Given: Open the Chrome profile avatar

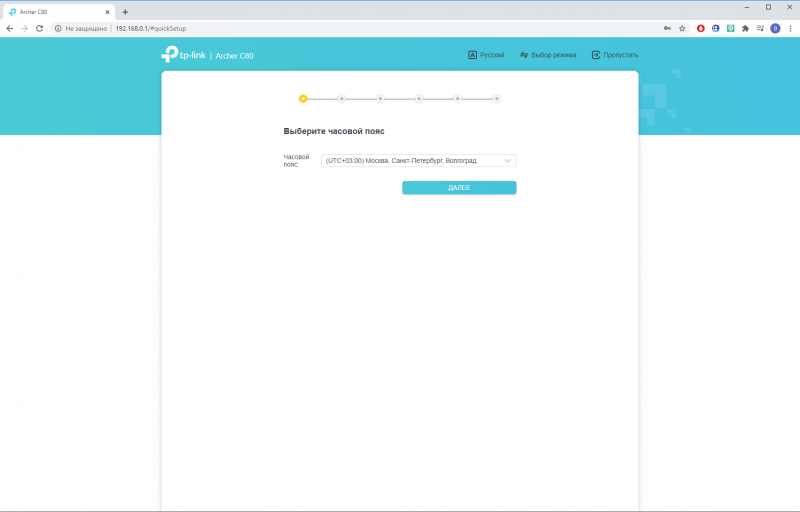Looking at the screenshot, I should (775, 29).
